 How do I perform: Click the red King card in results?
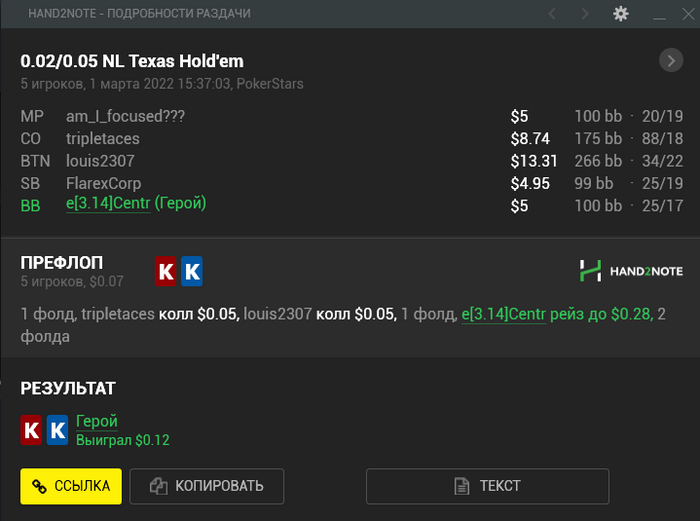pyautogui.click(x=31, y=430)
